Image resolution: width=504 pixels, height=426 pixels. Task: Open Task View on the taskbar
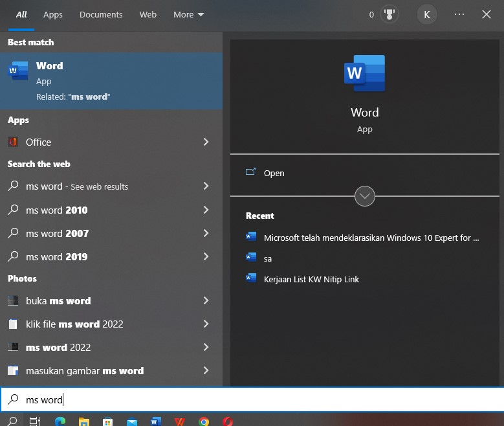point(35,421)
